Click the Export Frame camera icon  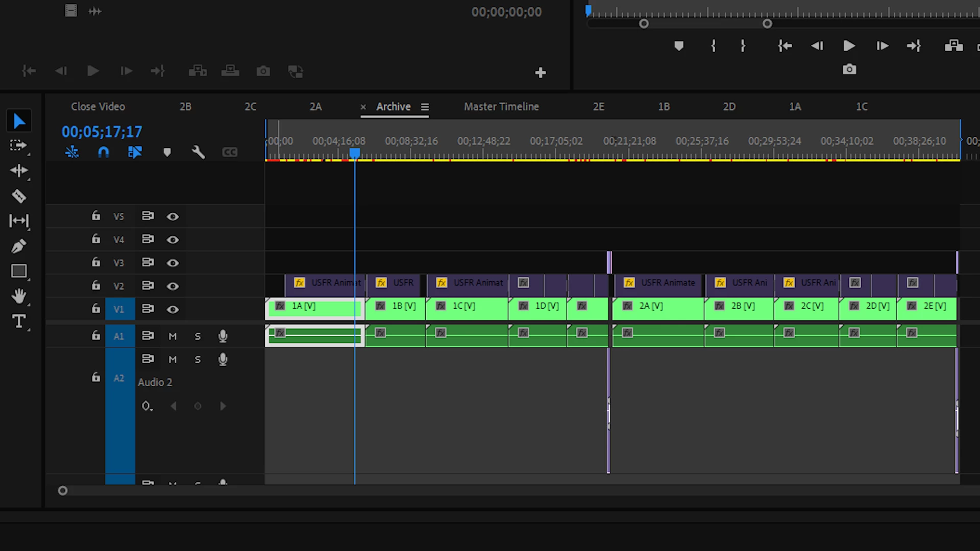(x=849, y=69)
